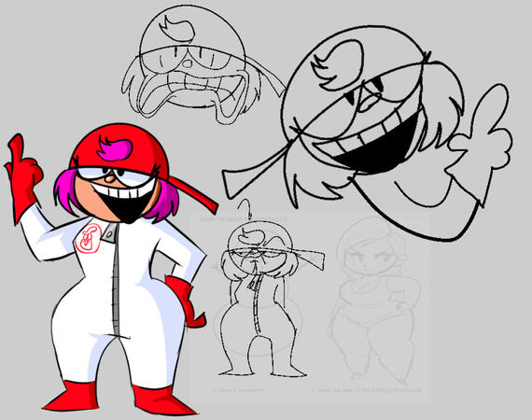The width and height of the screenshot is (532, 420).
Task: Click the red badge emblem on white suit
Action: [89, 239]
